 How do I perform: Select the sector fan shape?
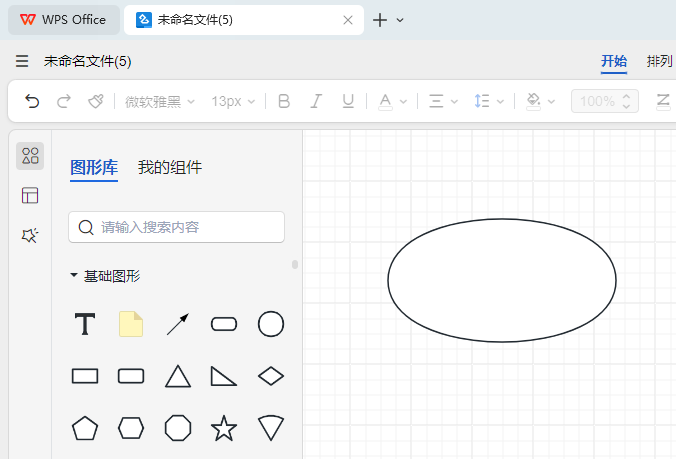pyautogui.click(x=271, y=428)
